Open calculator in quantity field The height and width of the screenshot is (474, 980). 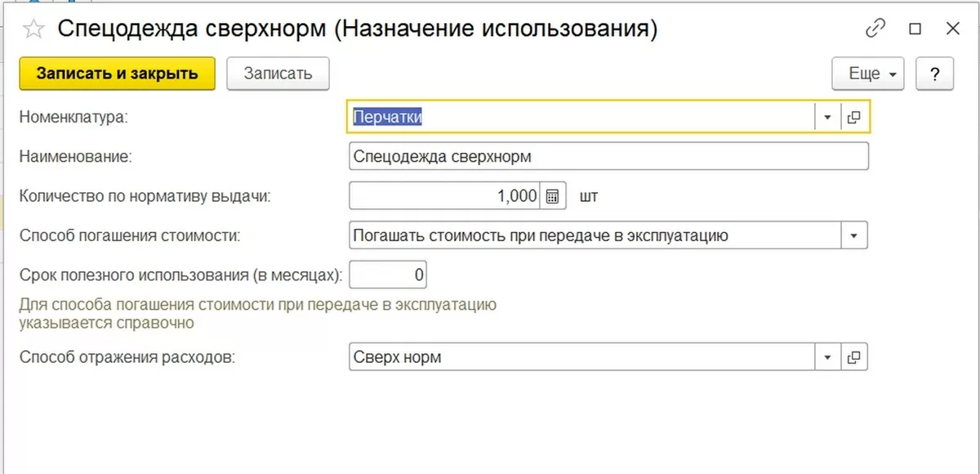(553, 196)
